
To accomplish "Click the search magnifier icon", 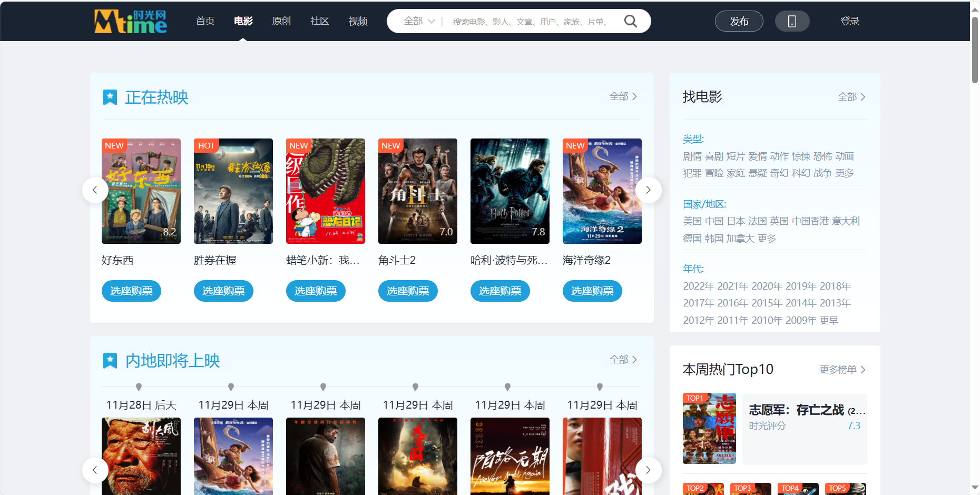I will click(630, 21).
